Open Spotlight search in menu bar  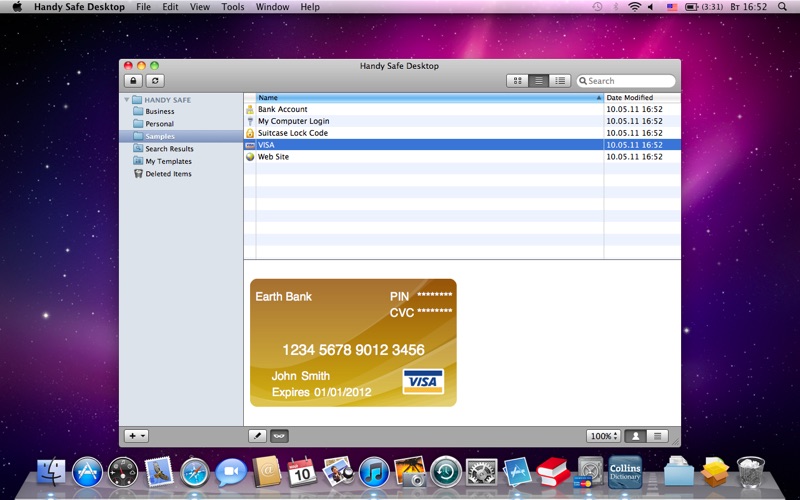782,7
